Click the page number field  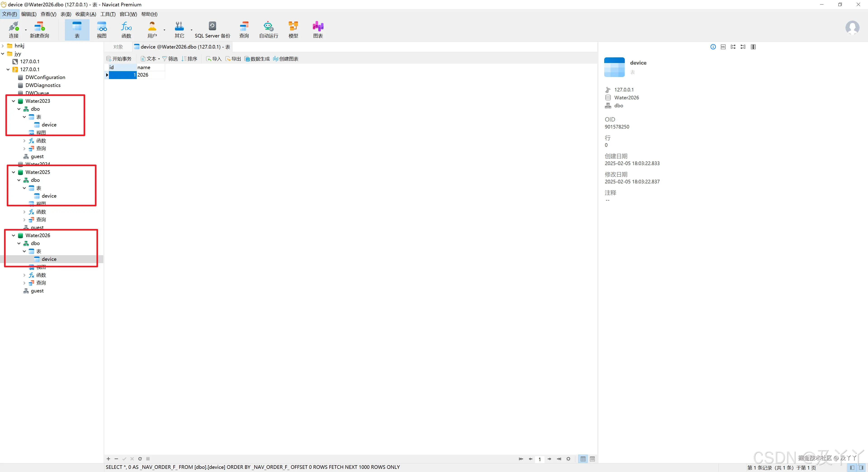[x=540, y=459]
